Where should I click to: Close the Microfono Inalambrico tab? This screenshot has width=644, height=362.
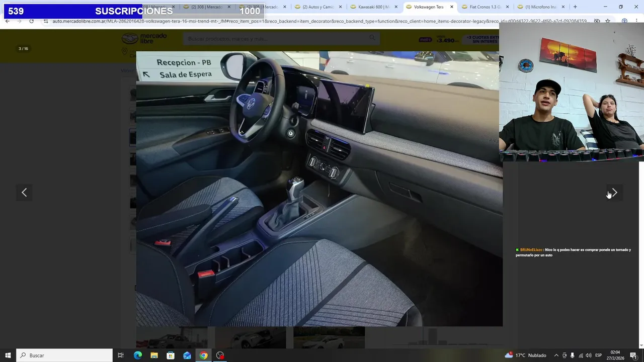pyautogui.click(x=563, y=7)
